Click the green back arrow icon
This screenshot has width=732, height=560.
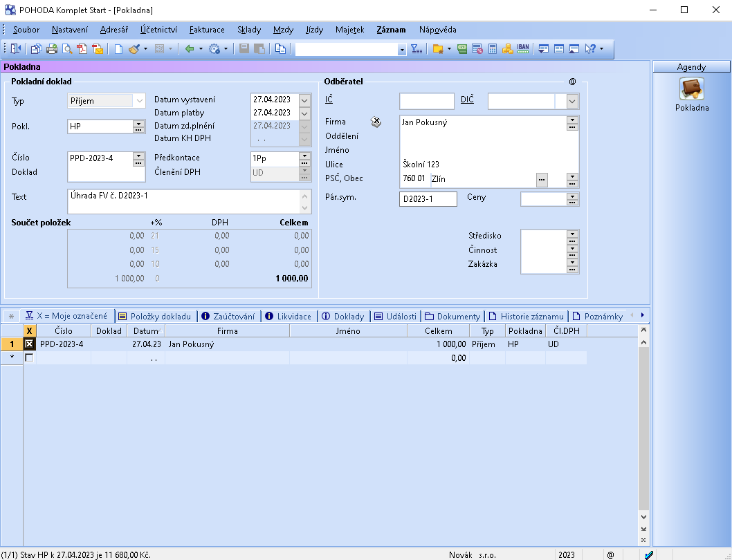[x=189, y=48]
